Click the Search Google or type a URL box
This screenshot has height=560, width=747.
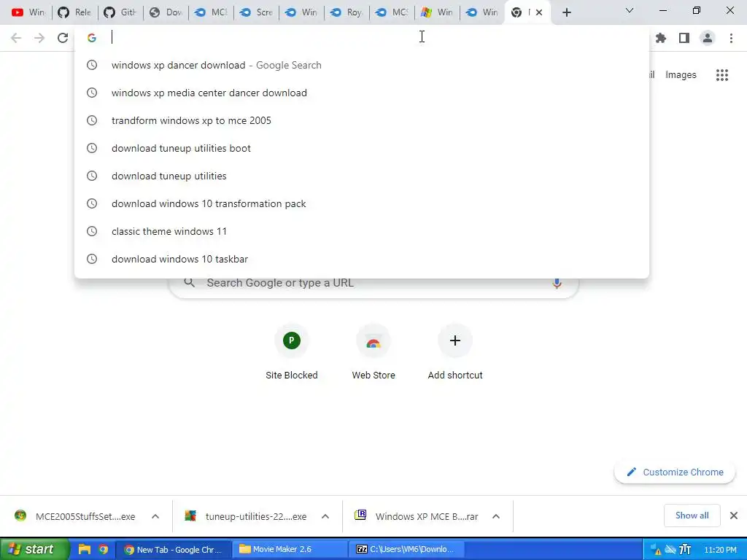click(x=373, y=283)
